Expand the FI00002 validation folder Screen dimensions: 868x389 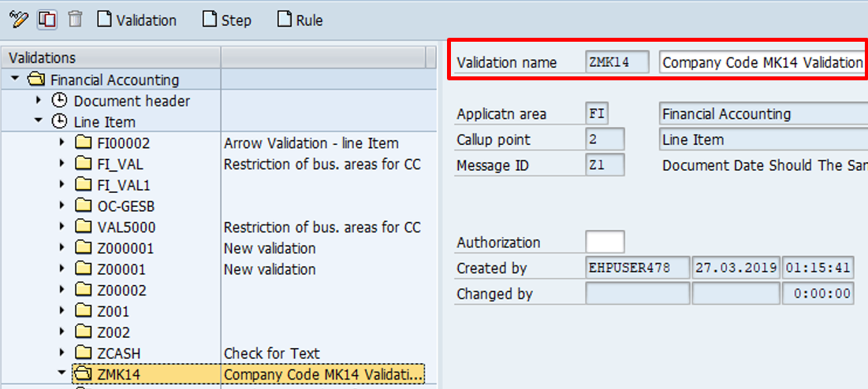(62, 143)
